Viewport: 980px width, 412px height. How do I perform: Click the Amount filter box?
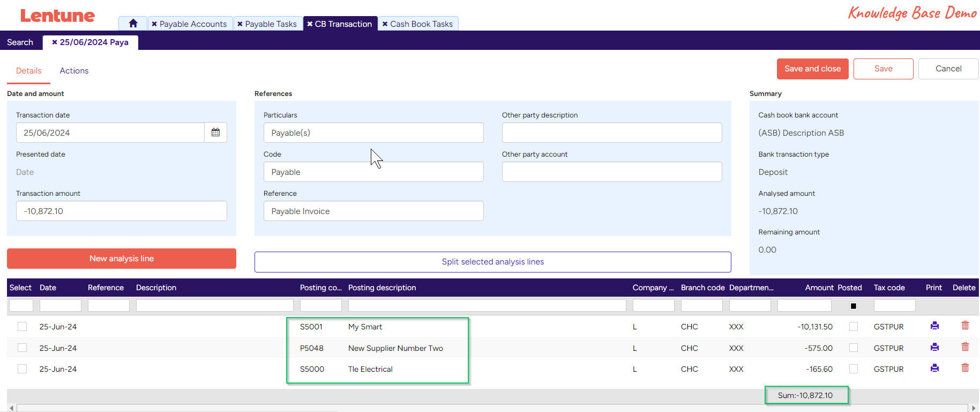(804, 305)
